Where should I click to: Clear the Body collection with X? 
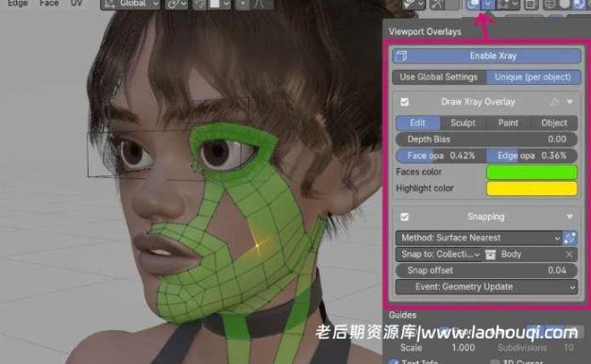pos(569,255)
